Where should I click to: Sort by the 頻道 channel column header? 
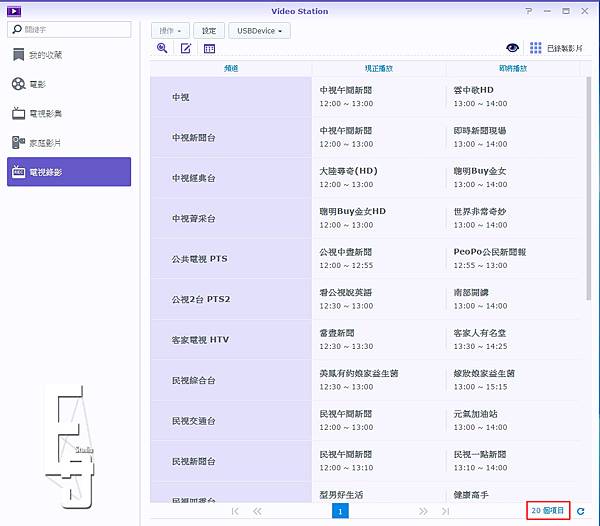coord(231,68)
